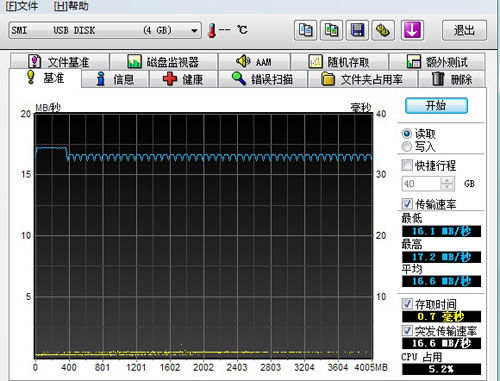Switch to the 随机存取 tab
The height and width of the screenshot is (381, 500).
[x=339, y=62]
